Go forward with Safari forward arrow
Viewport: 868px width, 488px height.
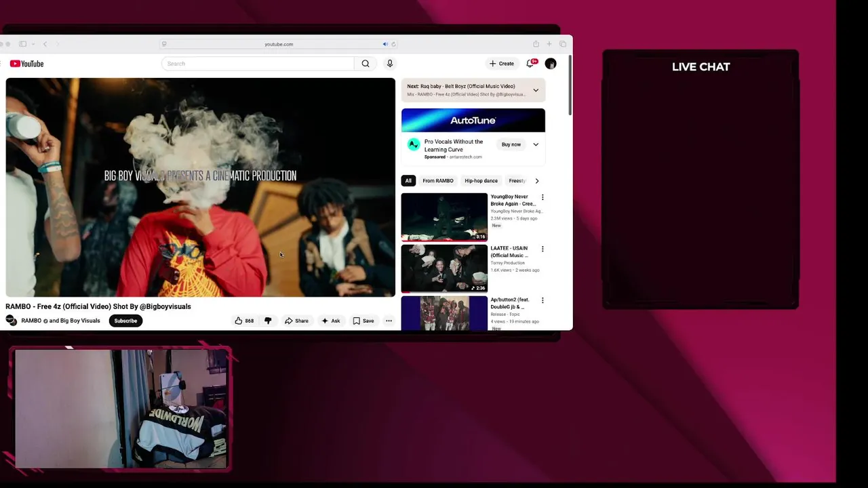click(58, 44)
